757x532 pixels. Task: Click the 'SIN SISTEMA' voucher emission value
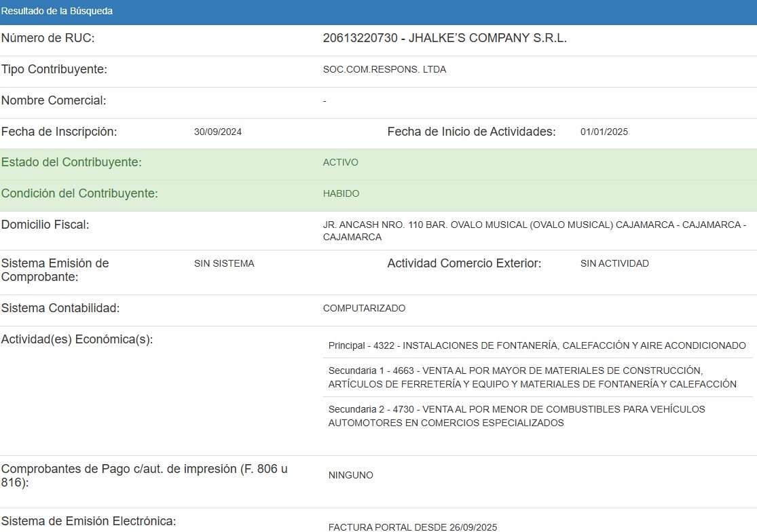point(224,264)
